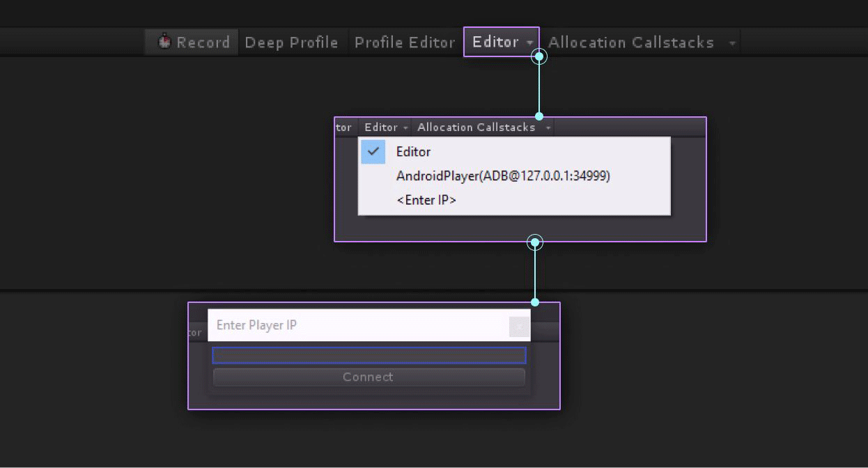Open the highlighted Editor dropdown in the top toolbar

coord(501,42)
